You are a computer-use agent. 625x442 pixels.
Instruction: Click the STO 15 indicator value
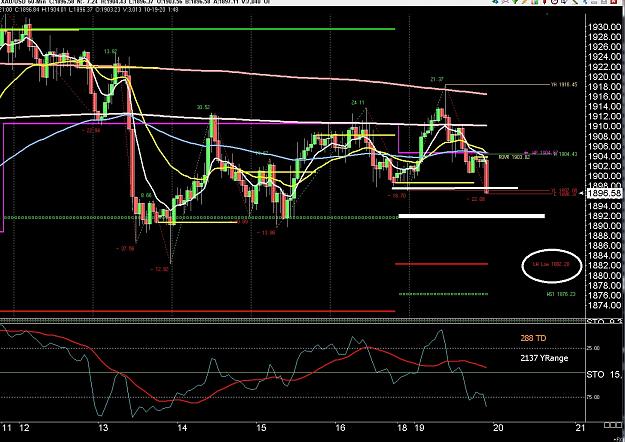[604, 375]
